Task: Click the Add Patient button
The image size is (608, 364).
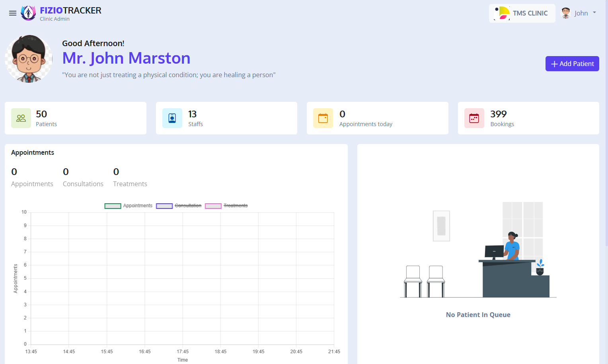Action: (x=572, y=64)
